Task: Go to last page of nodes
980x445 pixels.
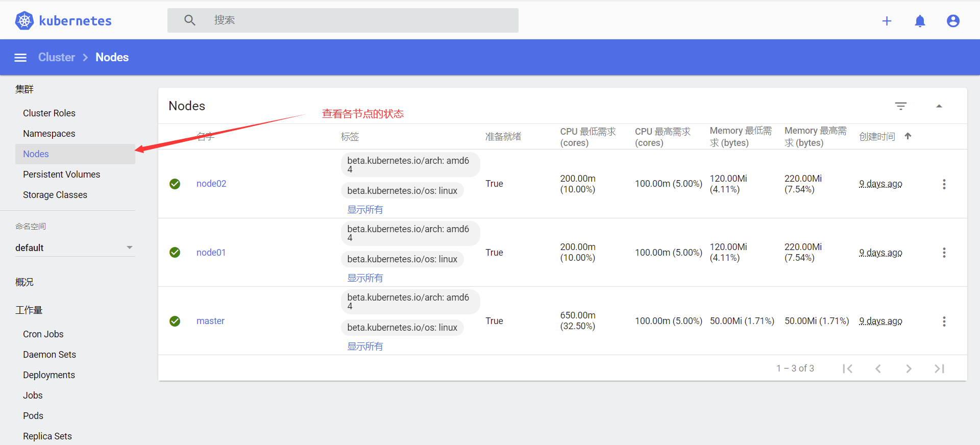Action: click(x=939, y=368)
